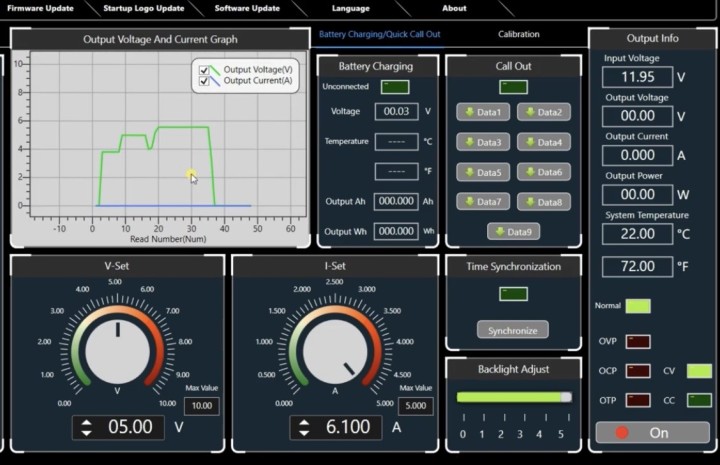Load the Data3 call out preset

click(x=483, y=142)
